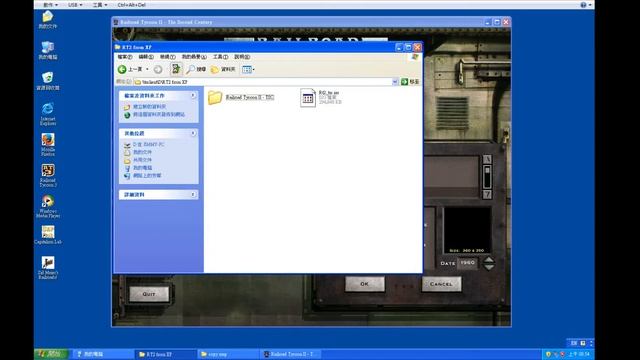Click the game list scroll down arrow
This screenshot has height=360, width=640.
pos(487,195)
